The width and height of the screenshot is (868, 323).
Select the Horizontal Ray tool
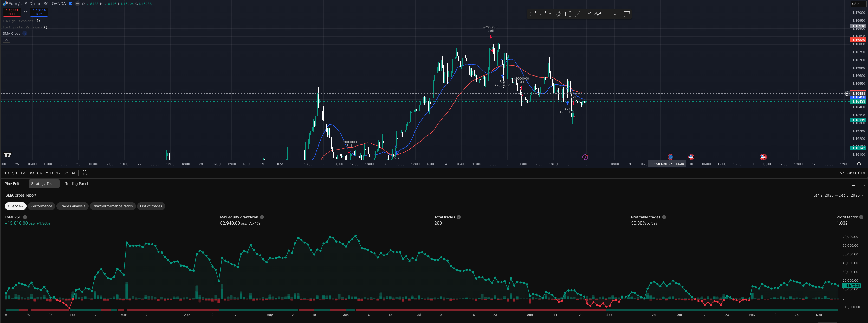point(617,14)
